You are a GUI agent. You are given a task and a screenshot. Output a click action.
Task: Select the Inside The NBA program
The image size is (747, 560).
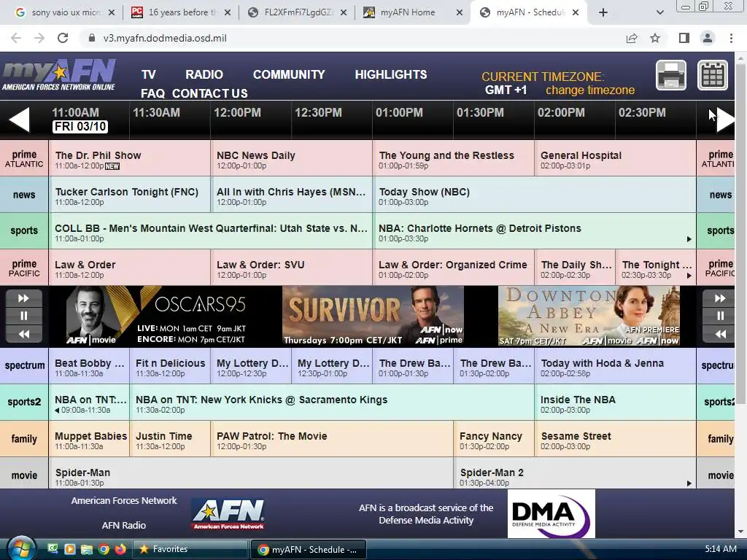click(x=616, y=402)
